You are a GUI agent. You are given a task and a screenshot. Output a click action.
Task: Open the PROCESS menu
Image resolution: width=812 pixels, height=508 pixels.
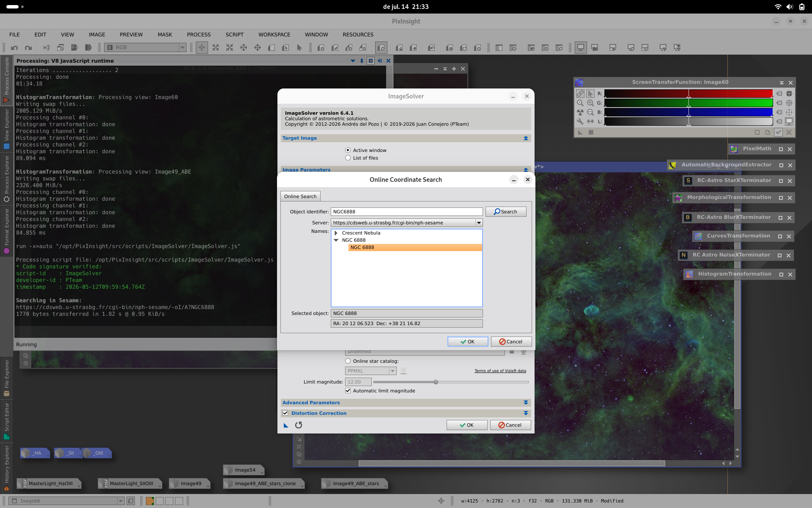tap(199, 35)
